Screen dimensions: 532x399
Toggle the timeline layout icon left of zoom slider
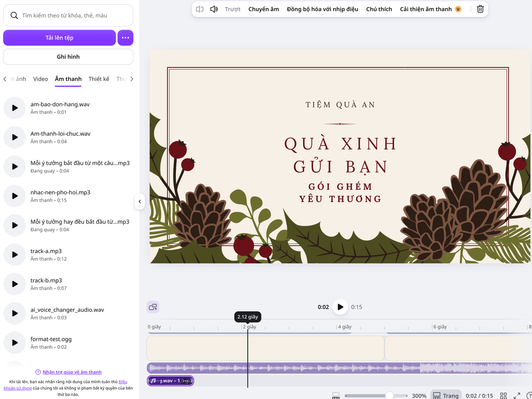pyautogui.click(x=336, y=396)
